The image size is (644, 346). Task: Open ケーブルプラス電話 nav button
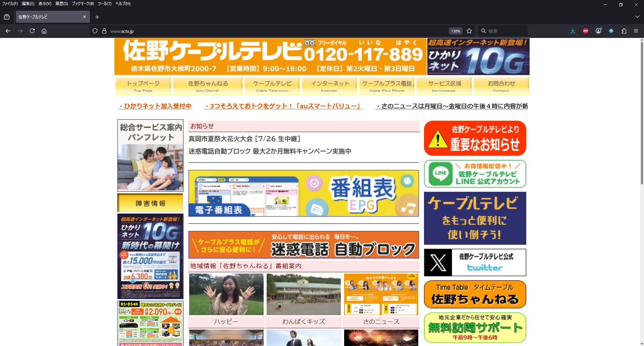pos(387,86)
